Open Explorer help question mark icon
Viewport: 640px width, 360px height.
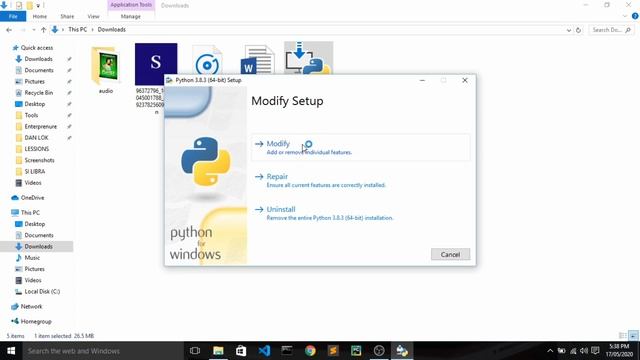635,16
